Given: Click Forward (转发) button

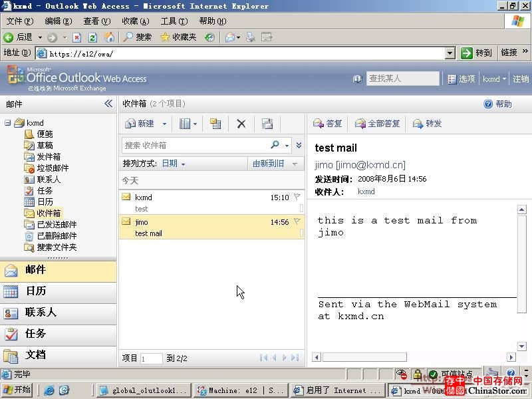Looking at the screenshot, I should (x=427, y=124).
